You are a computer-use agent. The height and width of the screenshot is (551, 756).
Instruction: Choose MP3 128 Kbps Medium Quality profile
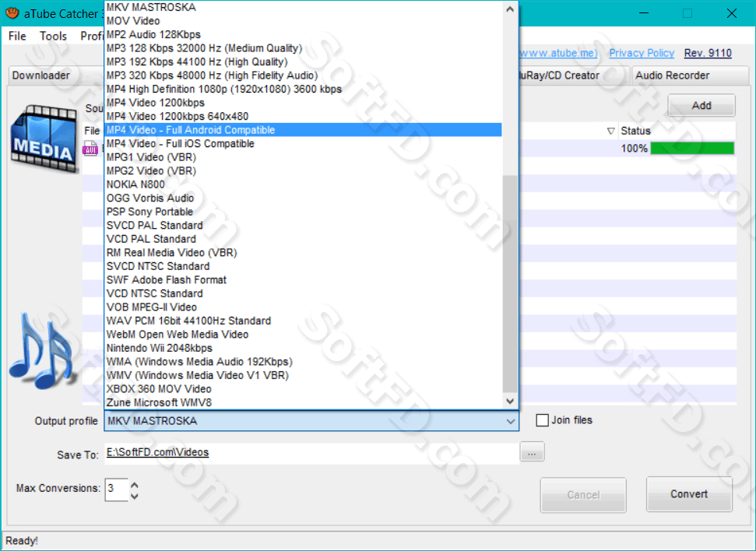(304, 48)
